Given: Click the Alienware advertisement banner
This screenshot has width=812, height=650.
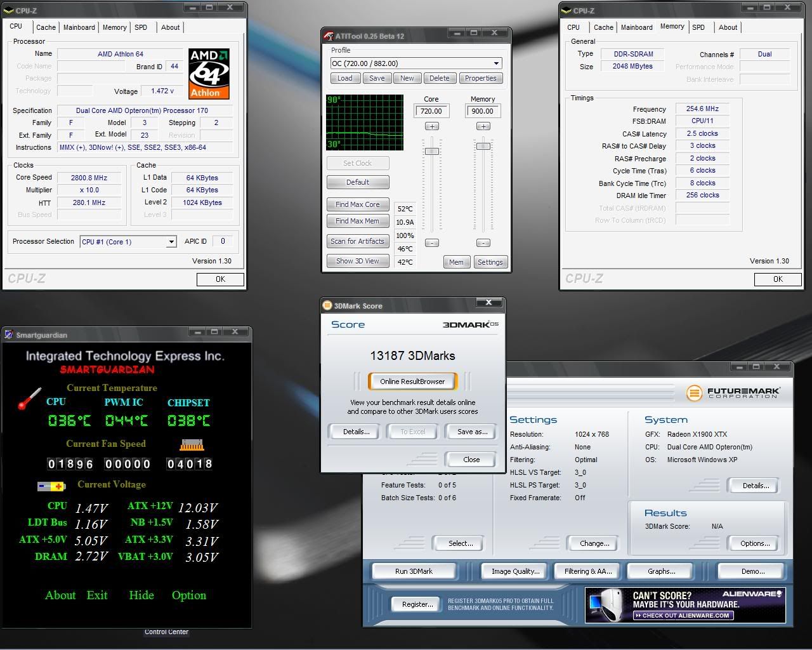Looking at the screenshot, I should point(685,605).
